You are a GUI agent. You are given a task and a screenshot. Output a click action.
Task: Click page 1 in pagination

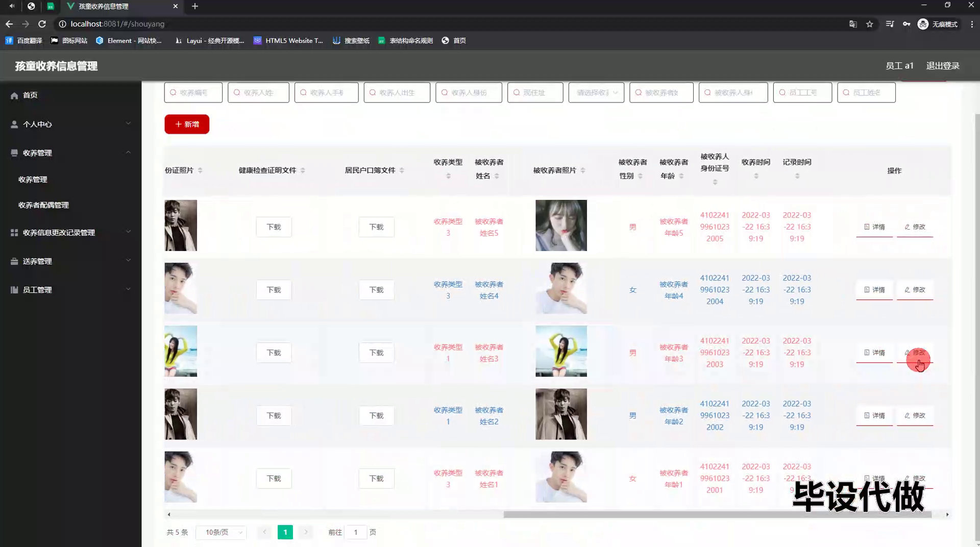click(x=285, y=532)
